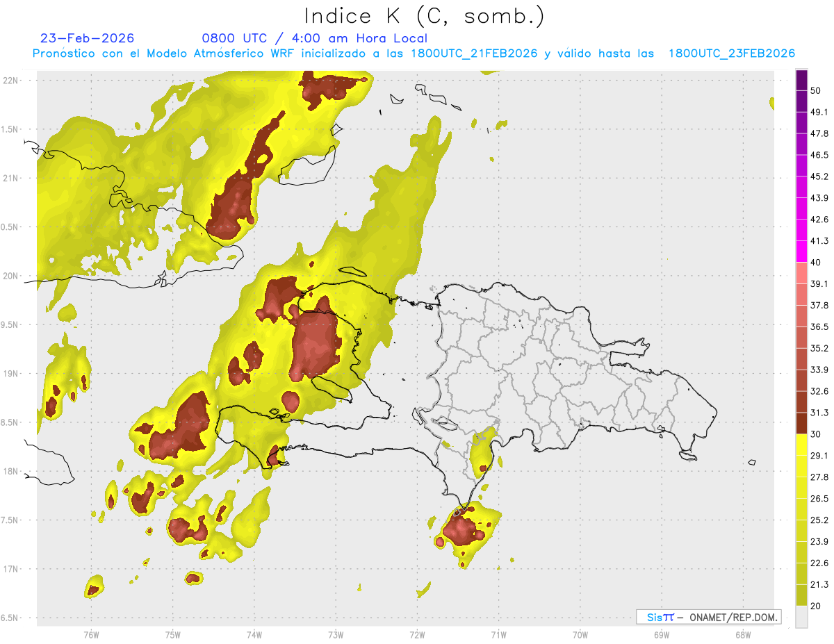This screenshot has width=834, height=644.
Task: Click the "23.9" colorbar label
Action: coord(819,542)
